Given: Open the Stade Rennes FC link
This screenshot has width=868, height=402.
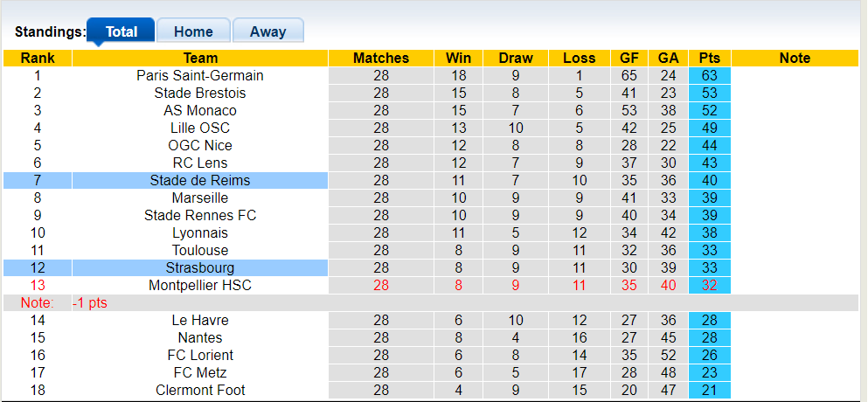Looking at the screenshot, I should [x=200, y=216].
